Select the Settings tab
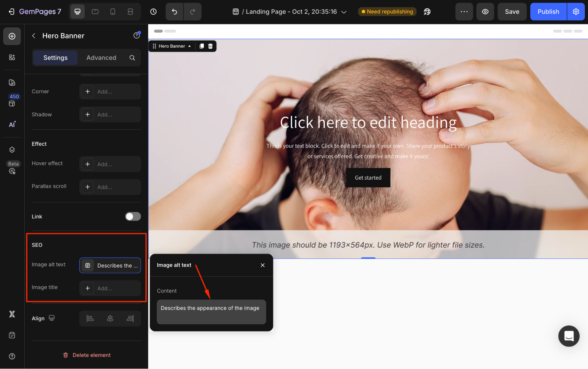Screen dimensions: 588x369 tap(55, 58)
